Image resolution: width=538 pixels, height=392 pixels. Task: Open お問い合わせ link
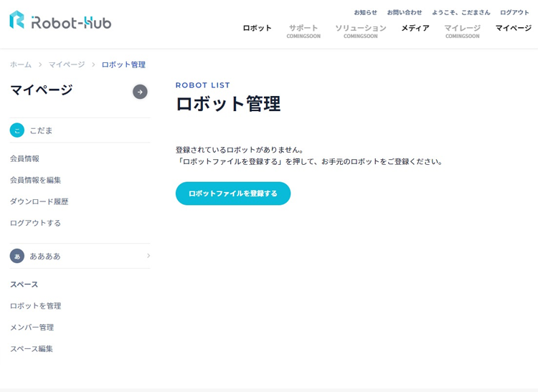[x=405, y=12]
